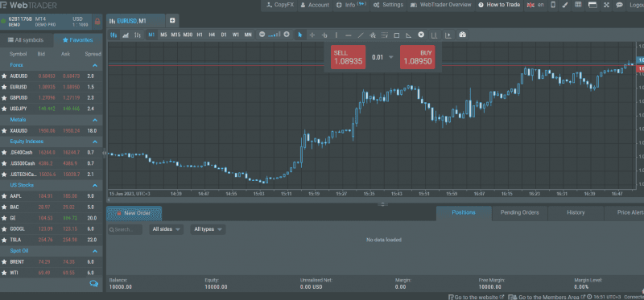644x300 pixels.
Task: Click the positions Search field
Action: [125, 229]
